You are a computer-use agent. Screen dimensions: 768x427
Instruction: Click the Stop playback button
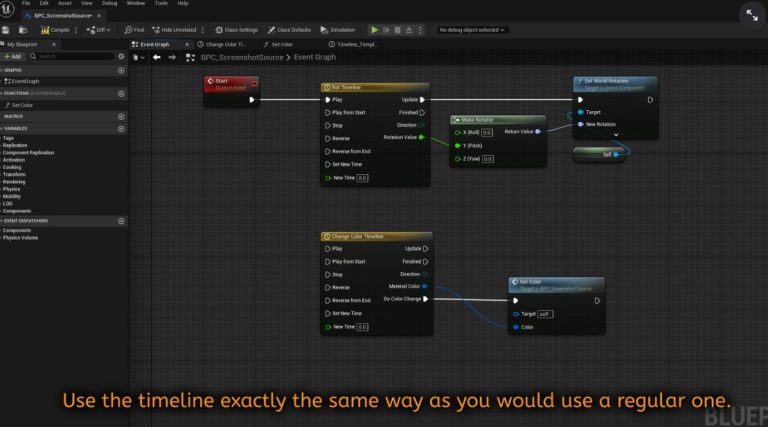[398, 30]
